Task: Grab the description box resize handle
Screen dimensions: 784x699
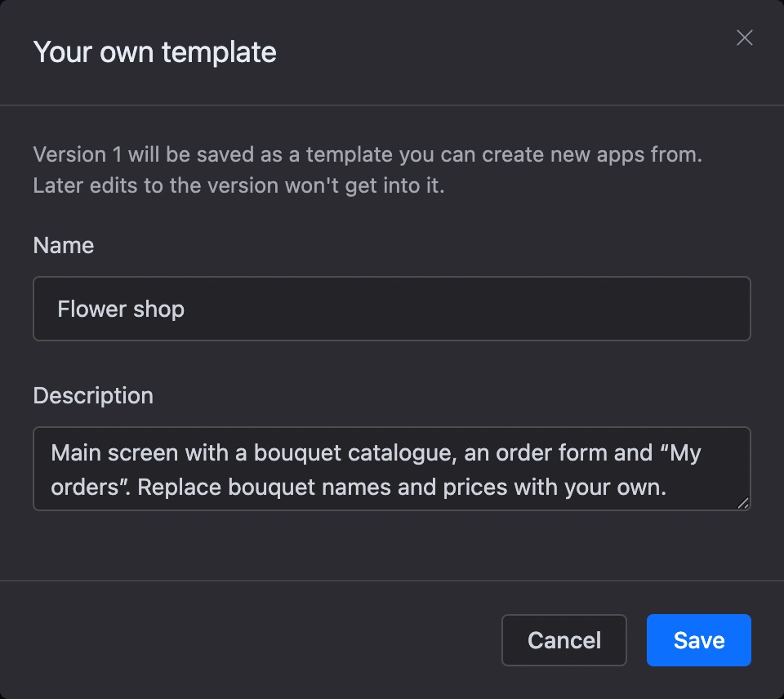Action: point(743,503)
